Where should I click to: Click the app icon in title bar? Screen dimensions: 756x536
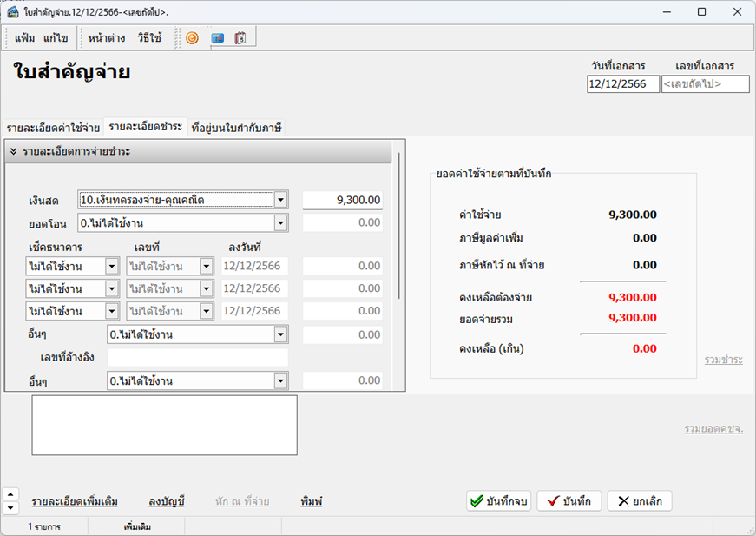click(x=13, y=11)
